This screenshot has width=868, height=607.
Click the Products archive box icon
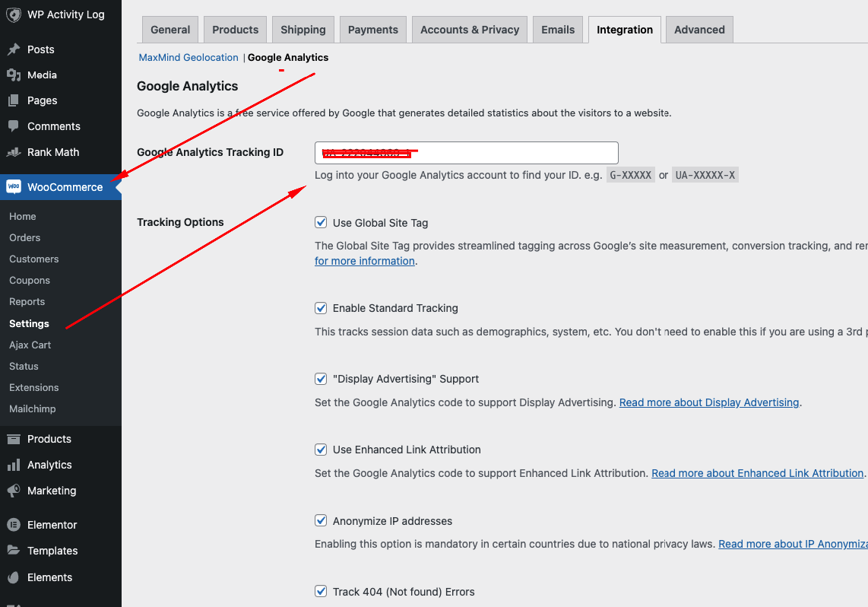tap(14, 439)
